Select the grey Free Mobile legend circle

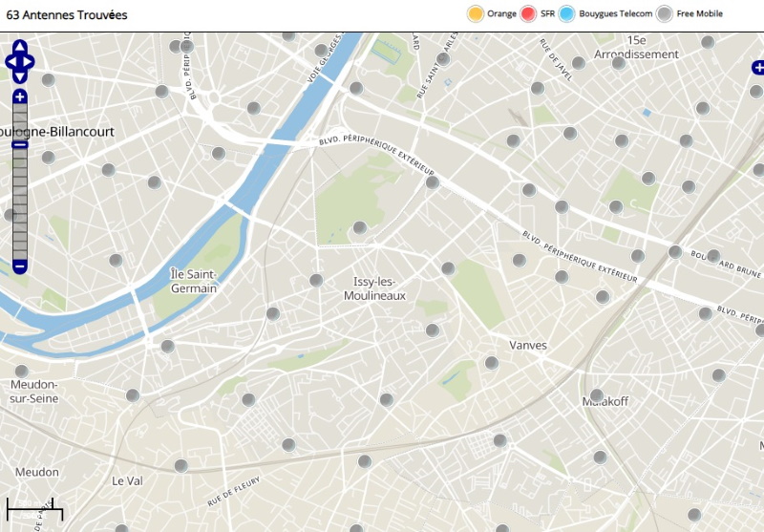664,13
